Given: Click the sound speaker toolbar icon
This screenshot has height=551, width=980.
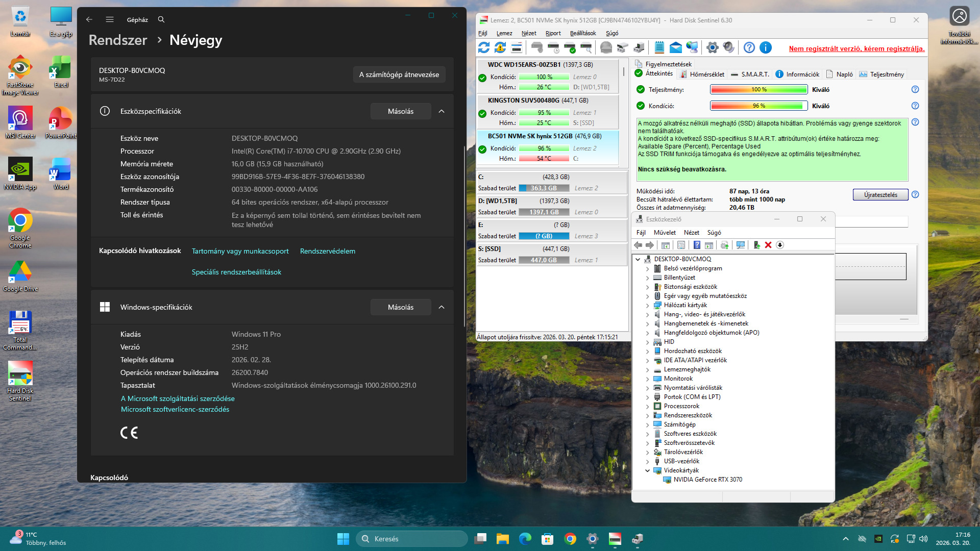Looking at the screenshot, I should click(x=728, y=47).
